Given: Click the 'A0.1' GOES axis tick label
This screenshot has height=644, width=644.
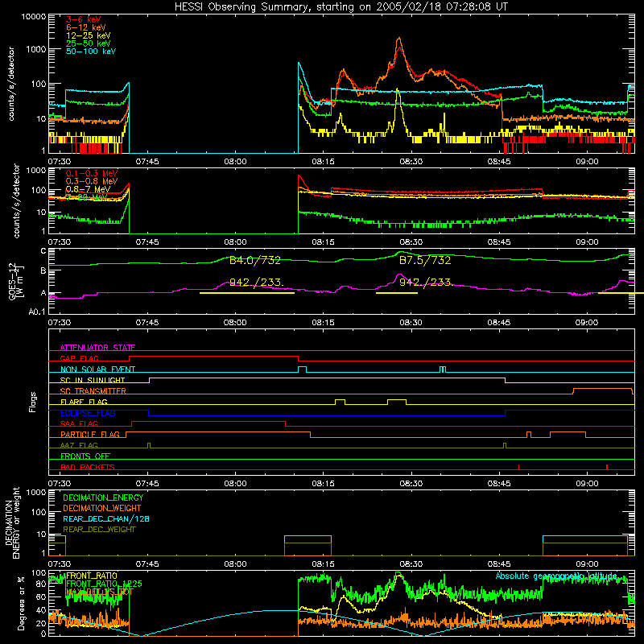Looking at the screenshot, I should coord(36,312).
